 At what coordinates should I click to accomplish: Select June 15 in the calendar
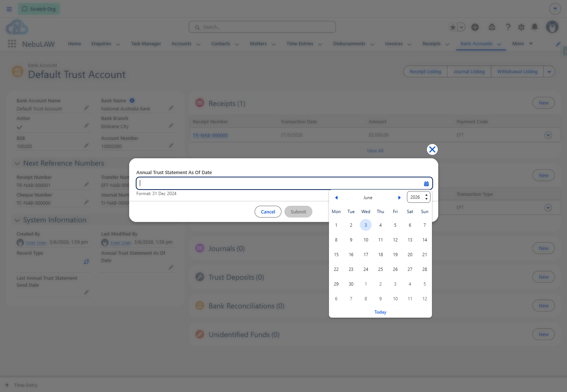[x=336, y=255]
